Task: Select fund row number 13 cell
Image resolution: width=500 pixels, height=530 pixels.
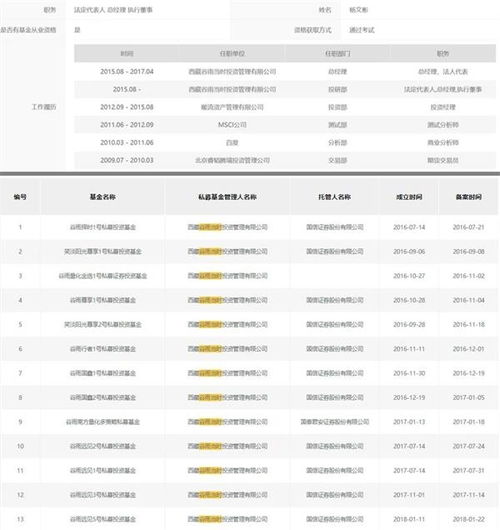Action: [20, 519]
